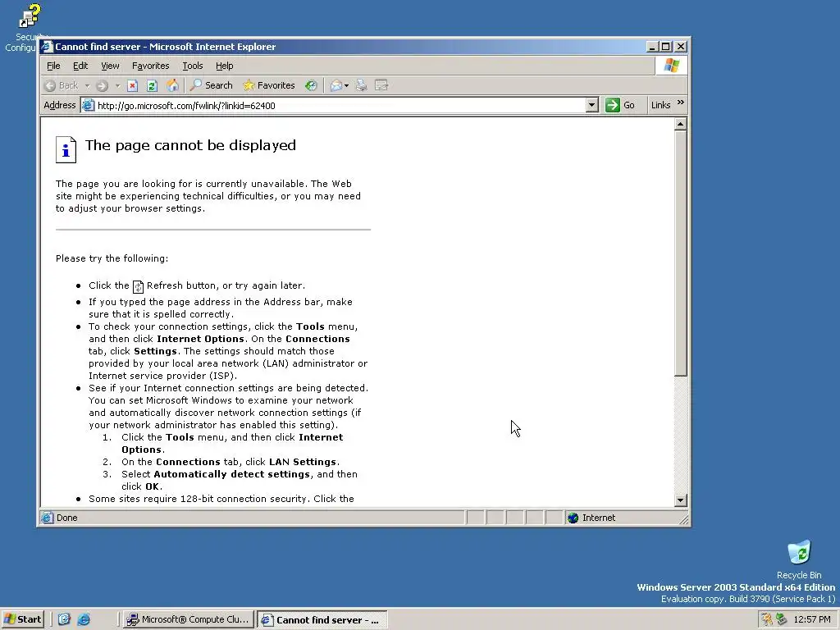This screenshot has width=840, height=630.
Task: Open the File menu
Action: [53, 66]
